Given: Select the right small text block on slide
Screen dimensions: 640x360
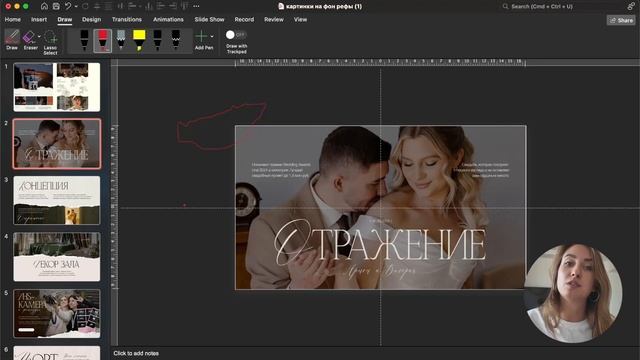Looking at the screenshot, I should (482, 170).
